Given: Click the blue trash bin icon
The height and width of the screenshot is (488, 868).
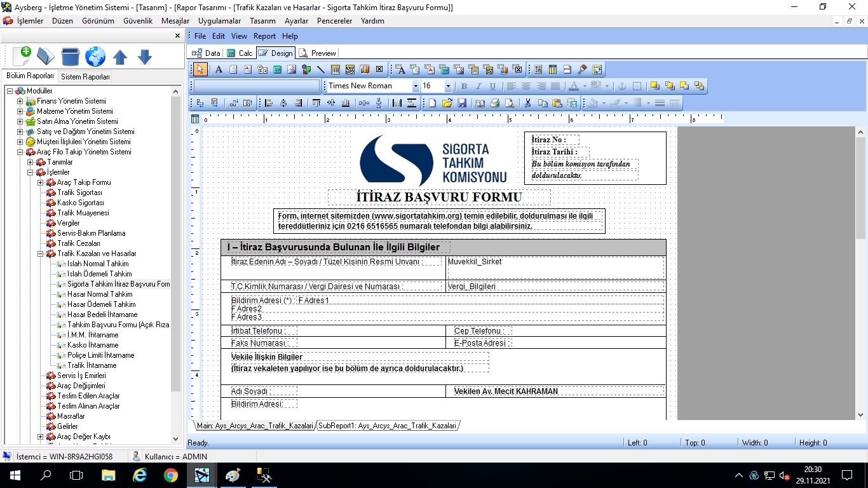Looking at the screenshot, I should (x=71, y=57).
